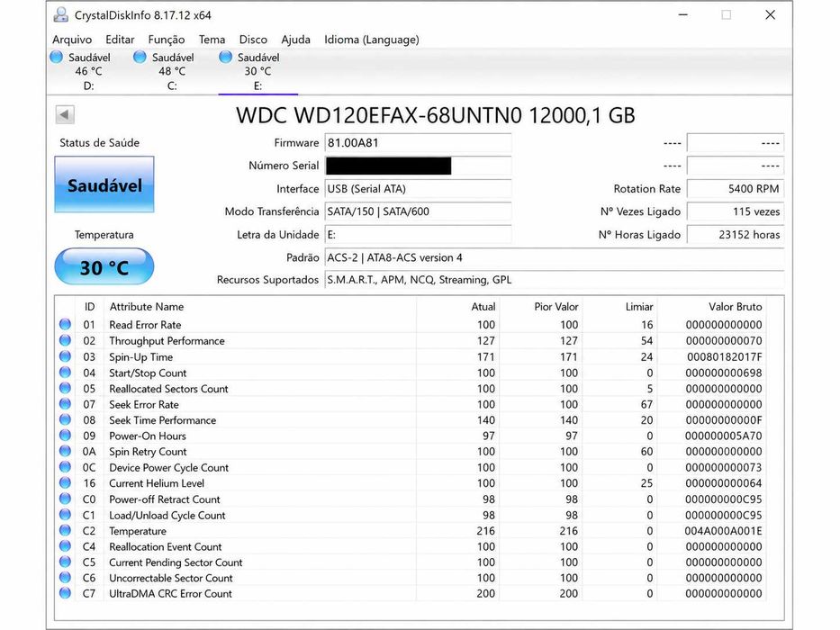Image resolution: width=840 pixels, height=630 pixels.
Task: Click status orb for Uncorrectable Sector Count
Action: 66,578
